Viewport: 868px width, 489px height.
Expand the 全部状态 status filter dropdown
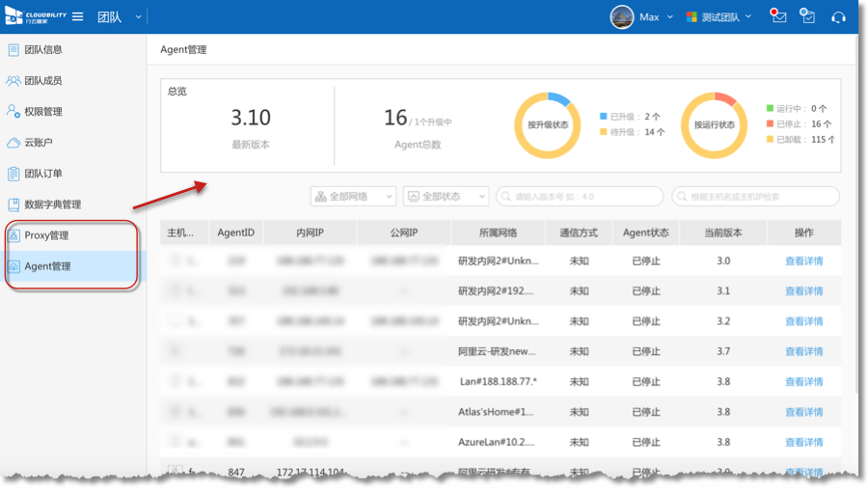pyautogui.click(x=446, y=196)
